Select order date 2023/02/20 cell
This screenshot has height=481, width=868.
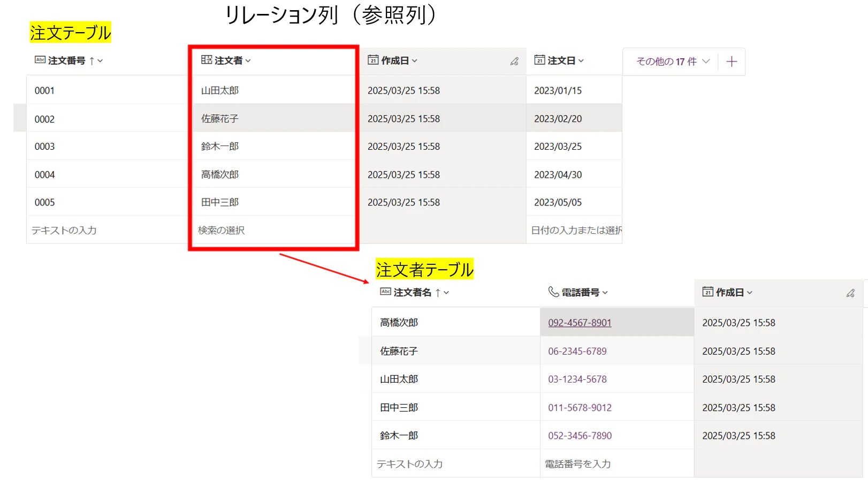[574, 119]
